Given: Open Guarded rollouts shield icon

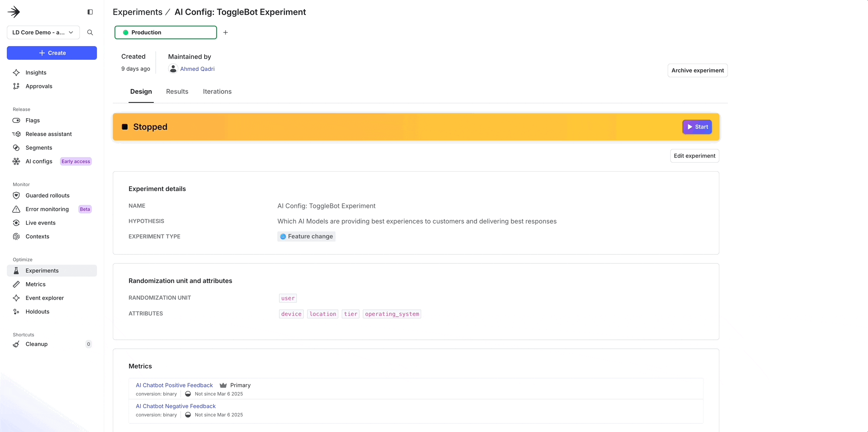Looking at the screenshot, I should click(16, 196).
